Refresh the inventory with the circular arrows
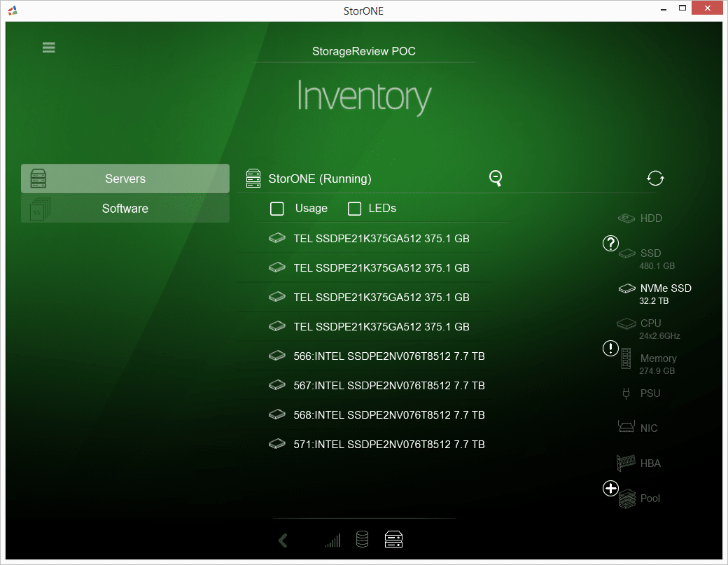The width and height of the screenshot is (728, 565). tap(655, 178)
